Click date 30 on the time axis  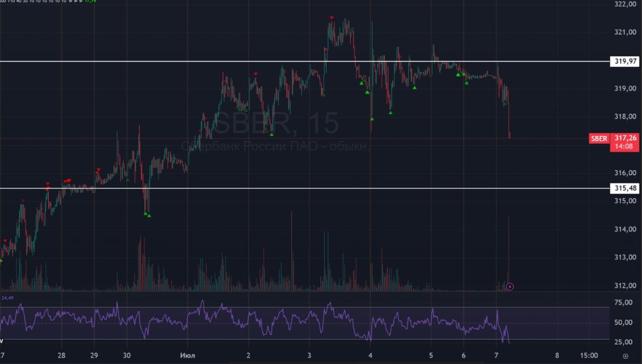(127, 355)
